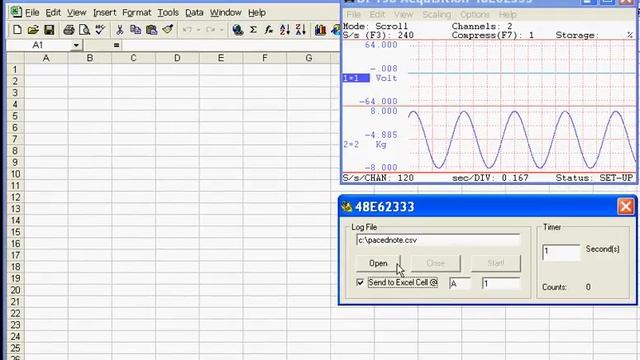Open the Chart Wizard icon
Screen dimensions: 640x360
(320, 30)
